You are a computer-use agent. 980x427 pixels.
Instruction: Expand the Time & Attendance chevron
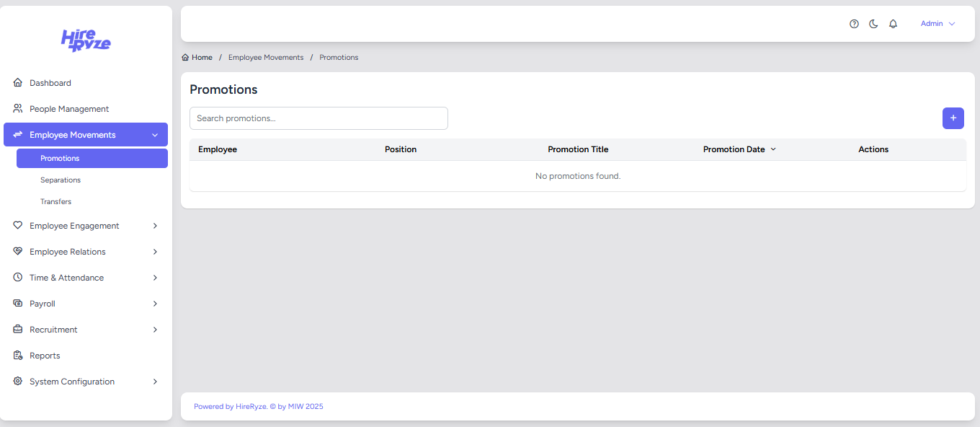(155, 278)
